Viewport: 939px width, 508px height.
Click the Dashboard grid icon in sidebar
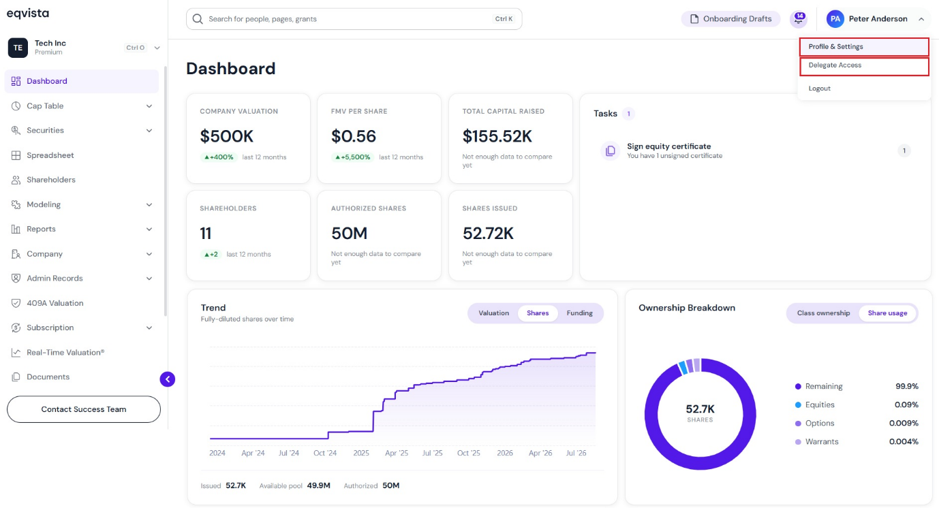pos(16,81)
